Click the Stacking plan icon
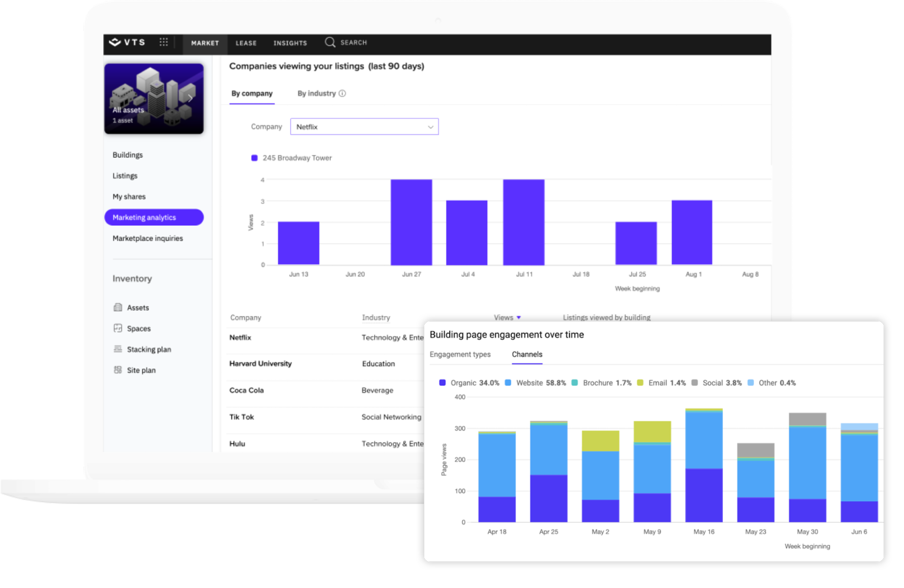Image resolution: width=904 pixels, height=588 pixels. pyautogui.click(x=118, y=349)
